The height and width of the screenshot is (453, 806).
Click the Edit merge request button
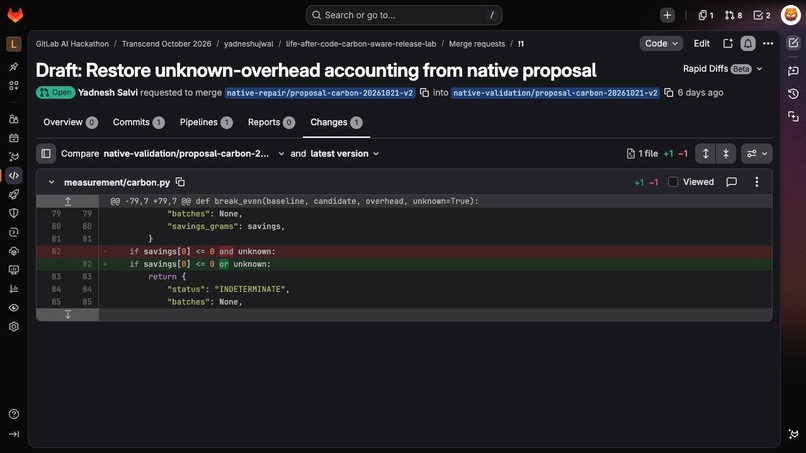tap(701, 44)
